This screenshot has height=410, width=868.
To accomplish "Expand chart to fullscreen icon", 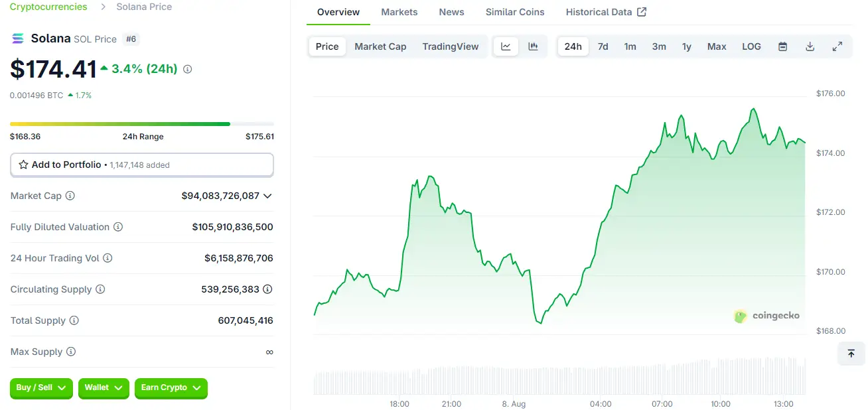I will coord(837,46).
